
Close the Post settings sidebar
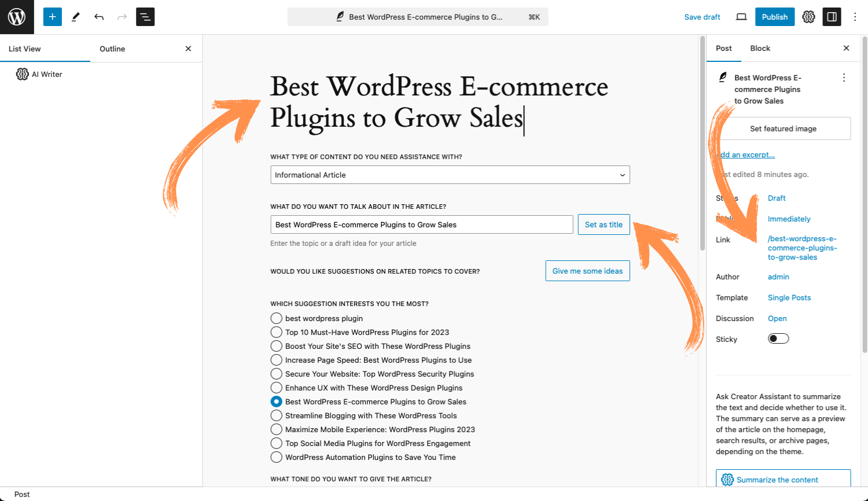847,48
